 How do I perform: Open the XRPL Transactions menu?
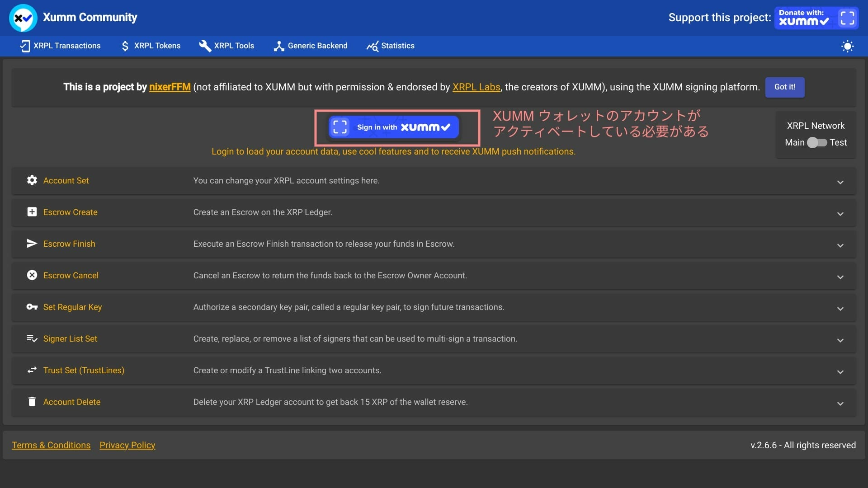click(x=60, y=46)
